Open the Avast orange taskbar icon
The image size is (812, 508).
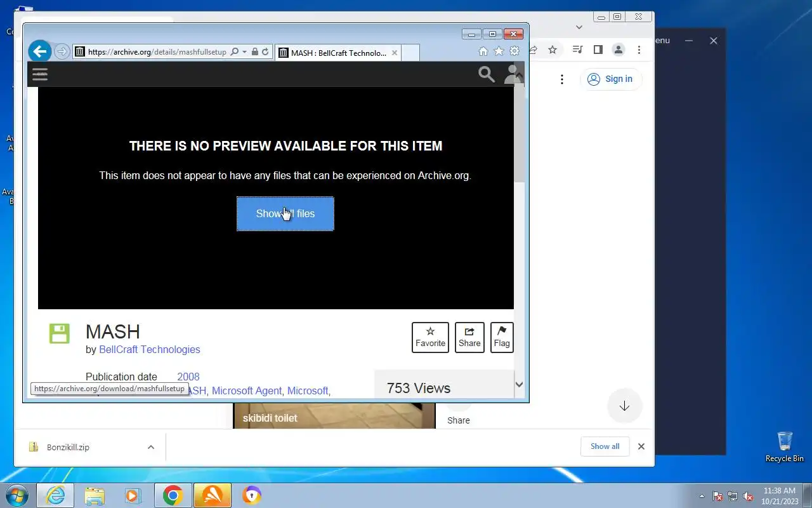pos(212,495)
